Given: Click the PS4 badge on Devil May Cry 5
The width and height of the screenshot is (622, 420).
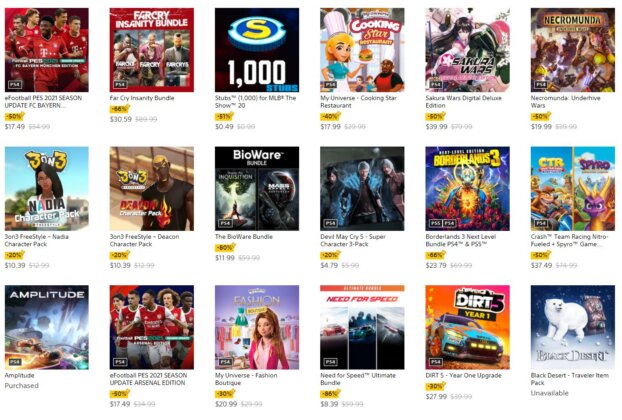Looking at the screenshot, I should pos(330,223).
